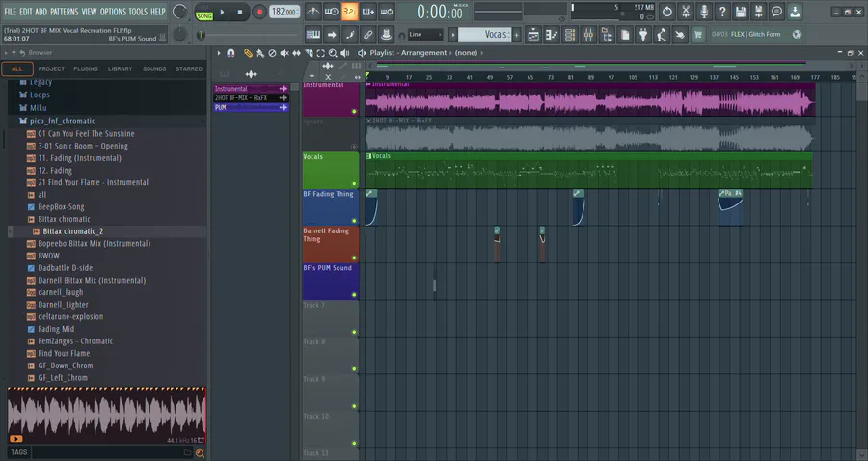This screenshot has width=868, height=461.
Task: Open the Channel rack button
Action: [570, 35]
